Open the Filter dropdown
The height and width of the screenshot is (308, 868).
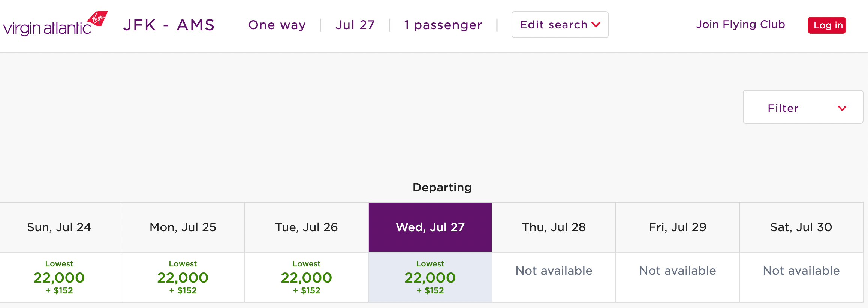coord(802,108)
